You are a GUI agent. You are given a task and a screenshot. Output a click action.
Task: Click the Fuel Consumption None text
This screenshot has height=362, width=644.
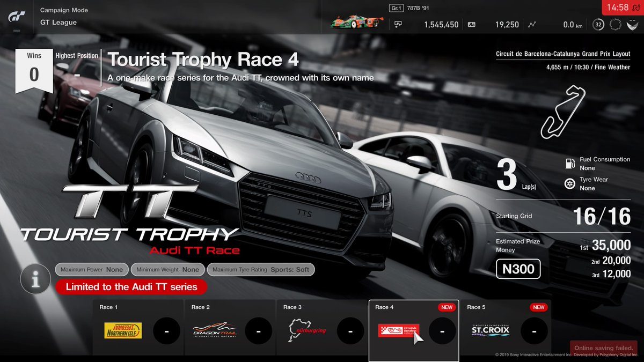(x=605, y=164)
